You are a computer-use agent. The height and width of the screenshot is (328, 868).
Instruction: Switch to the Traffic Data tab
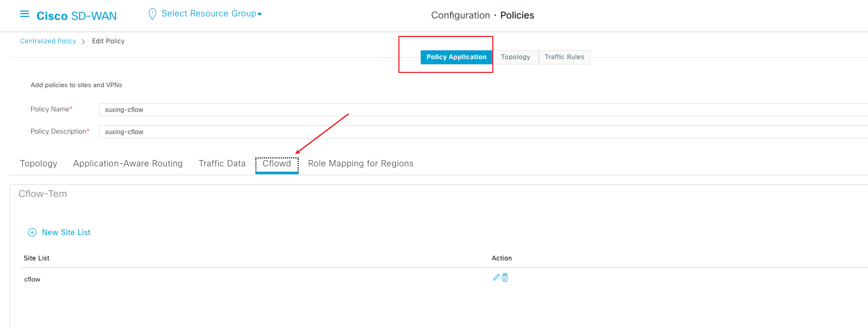tap(222, 164)
